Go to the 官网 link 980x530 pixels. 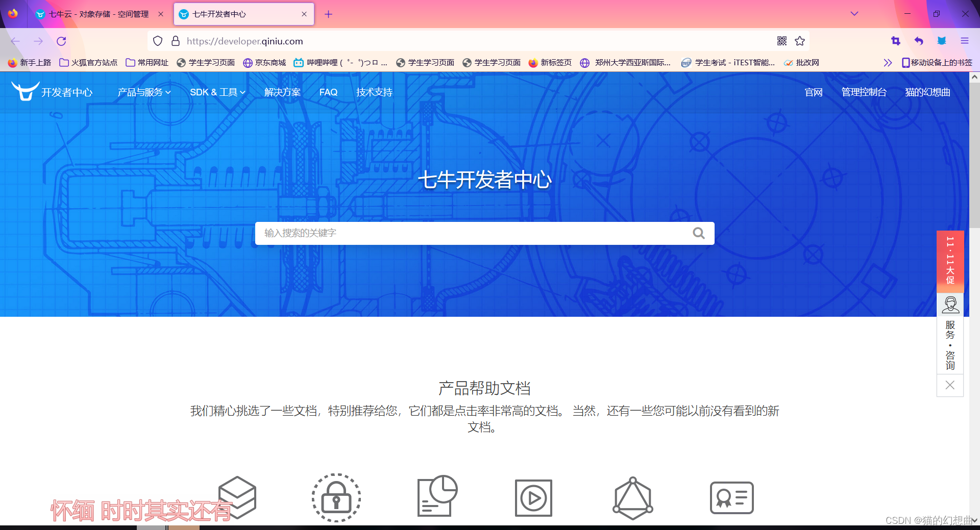[x=814, y=92]
